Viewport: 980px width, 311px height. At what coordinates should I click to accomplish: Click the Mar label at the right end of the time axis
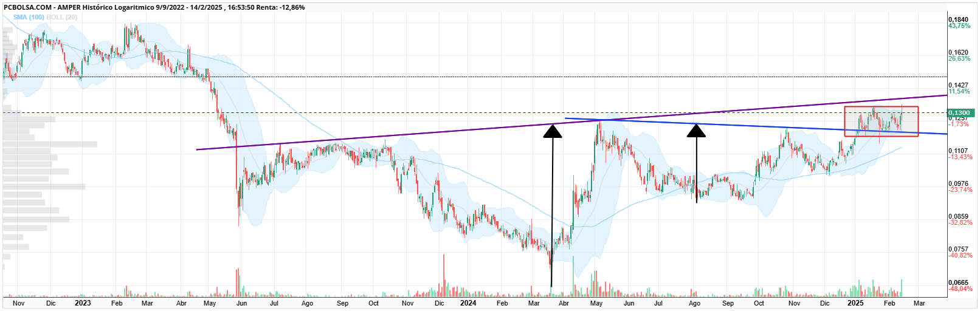919,303
